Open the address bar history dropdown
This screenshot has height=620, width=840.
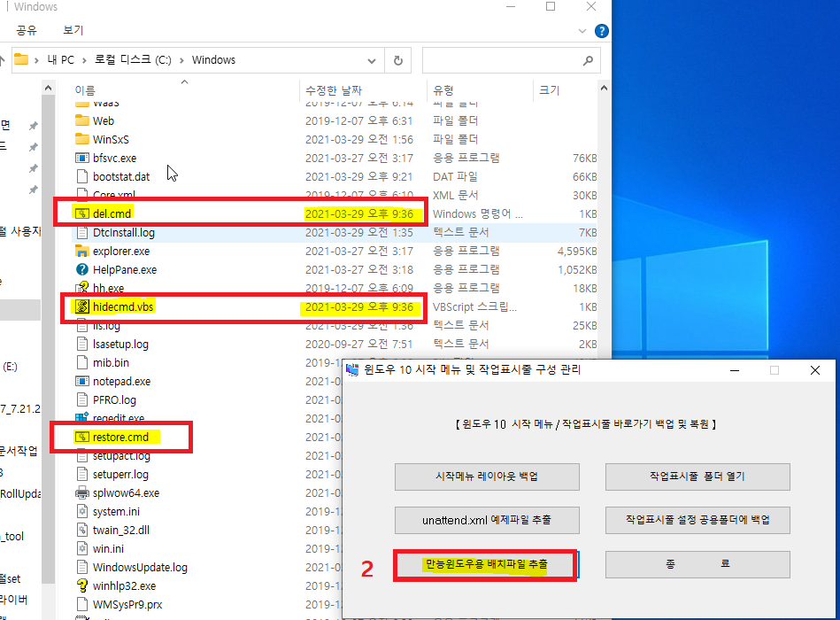[371, 60]
